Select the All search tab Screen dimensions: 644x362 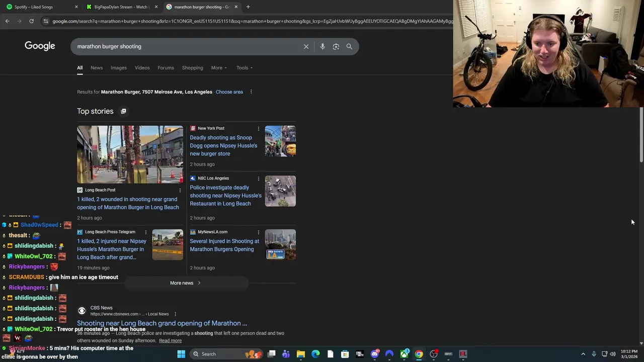coord(79,68)
